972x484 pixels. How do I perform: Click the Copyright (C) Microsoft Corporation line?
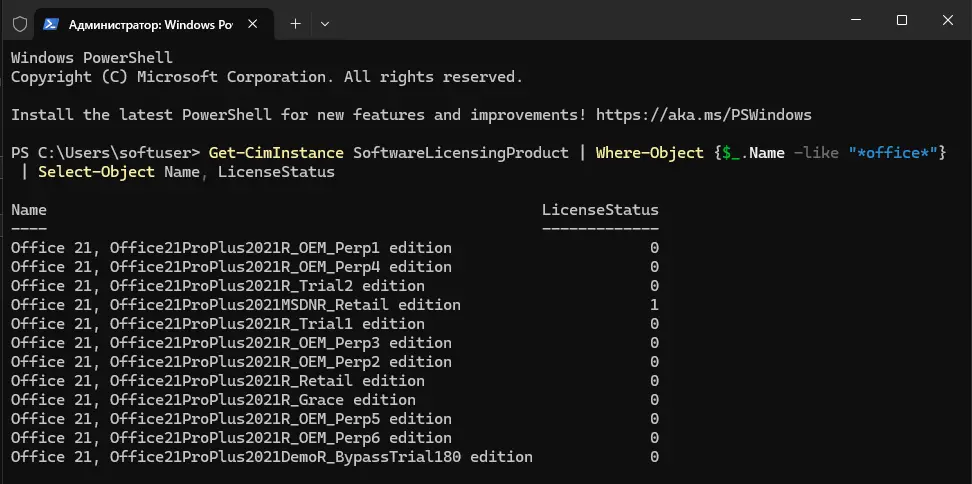pyautogui.click(x=267, y=77)
